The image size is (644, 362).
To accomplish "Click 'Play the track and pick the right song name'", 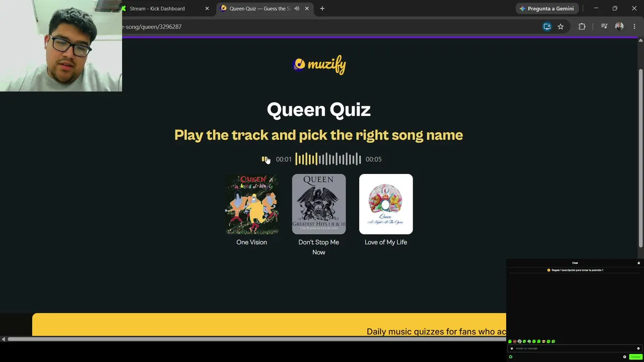I will click(x=318, y=135).
